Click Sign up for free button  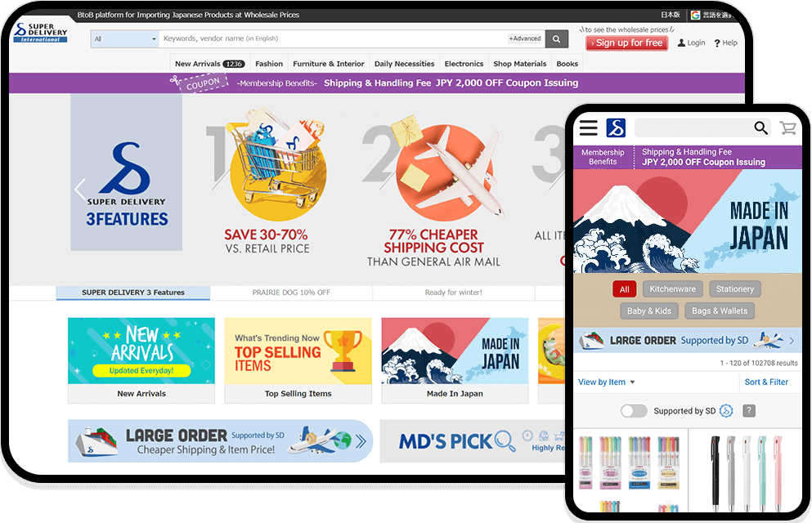[x=626, y=43]
